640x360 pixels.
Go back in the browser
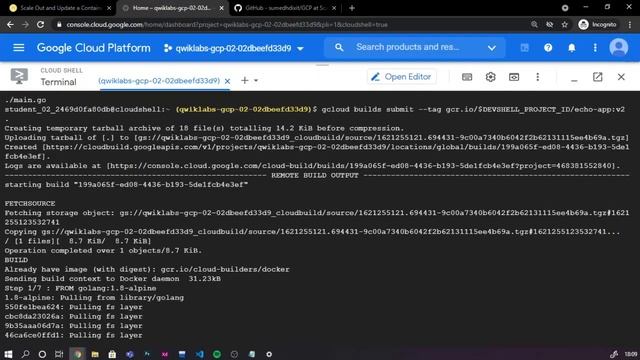pos(10,24)
